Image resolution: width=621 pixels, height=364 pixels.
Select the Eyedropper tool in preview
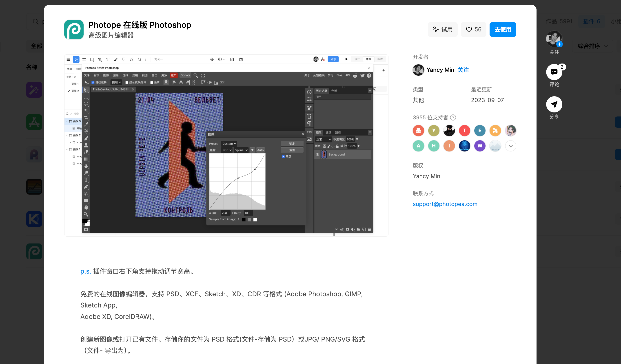[x=86, y=125]
